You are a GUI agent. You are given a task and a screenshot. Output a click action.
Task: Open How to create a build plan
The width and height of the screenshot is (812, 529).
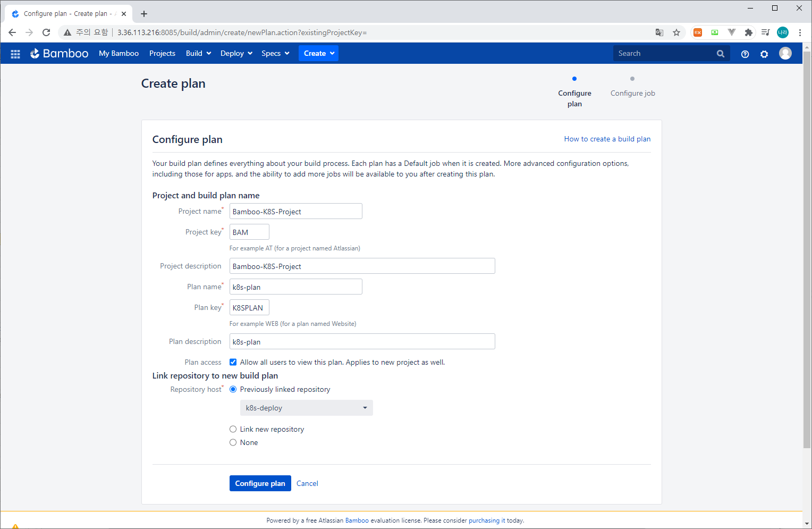tap(607, 139)
